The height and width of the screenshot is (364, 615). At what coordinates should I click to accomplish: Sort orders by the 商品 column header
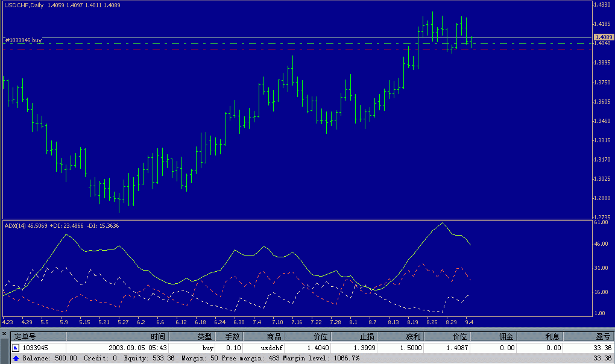tap(263, 336)
